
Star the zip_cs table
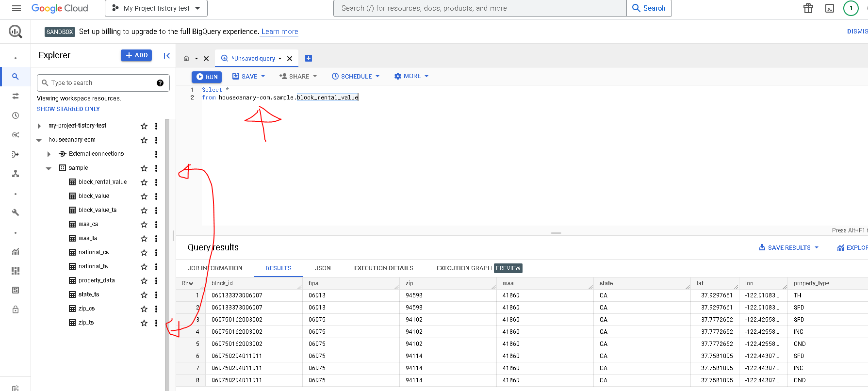(x=144, y=309)
